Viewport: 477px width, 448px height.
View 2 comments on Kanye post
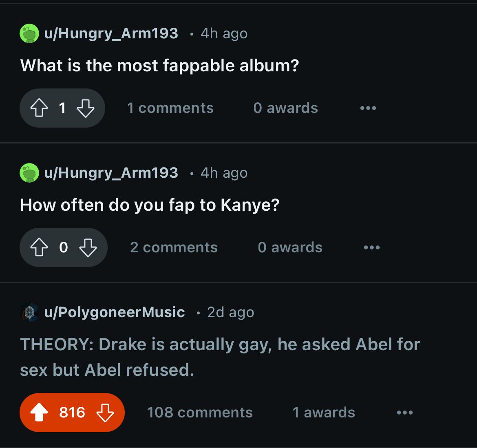174,247
